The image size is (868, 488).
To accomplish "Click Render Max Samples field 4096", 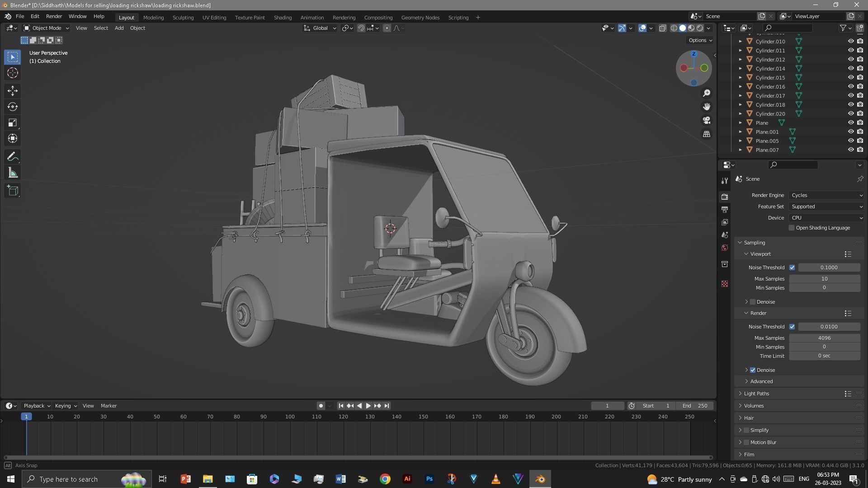I will tap(825, 338).
